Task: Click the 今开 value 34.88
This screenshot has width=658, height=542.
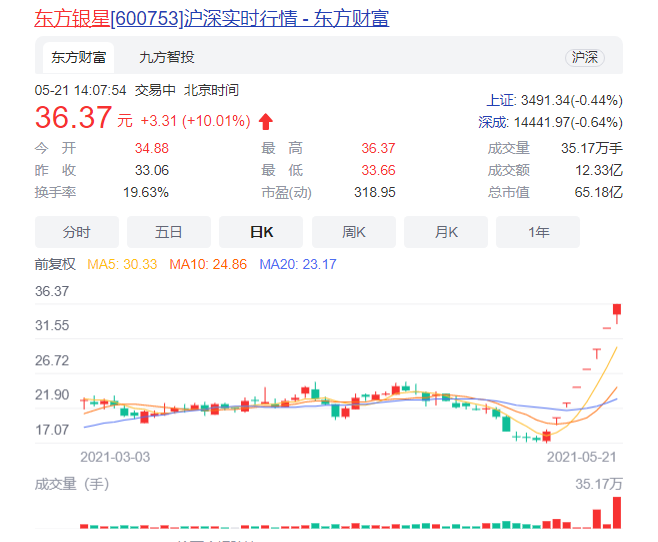Action: pos(151,148)
